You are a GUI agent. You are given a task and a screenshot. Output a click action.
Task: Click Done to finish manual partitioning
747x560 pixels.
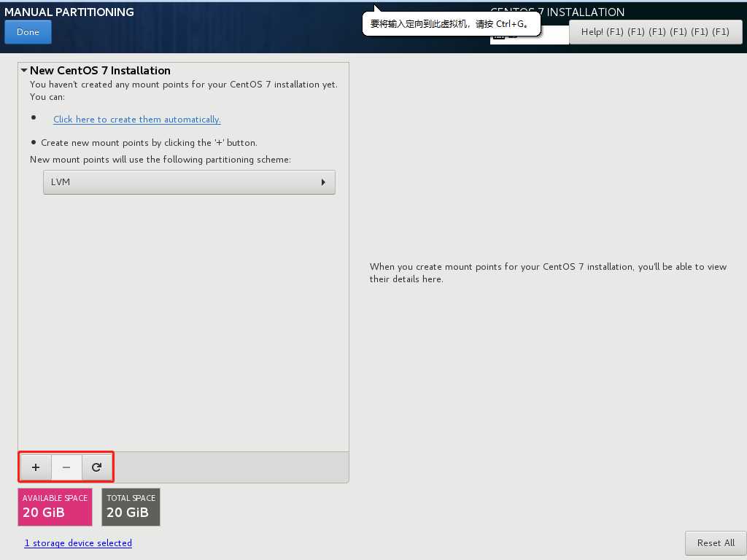(x=28, y=32)
